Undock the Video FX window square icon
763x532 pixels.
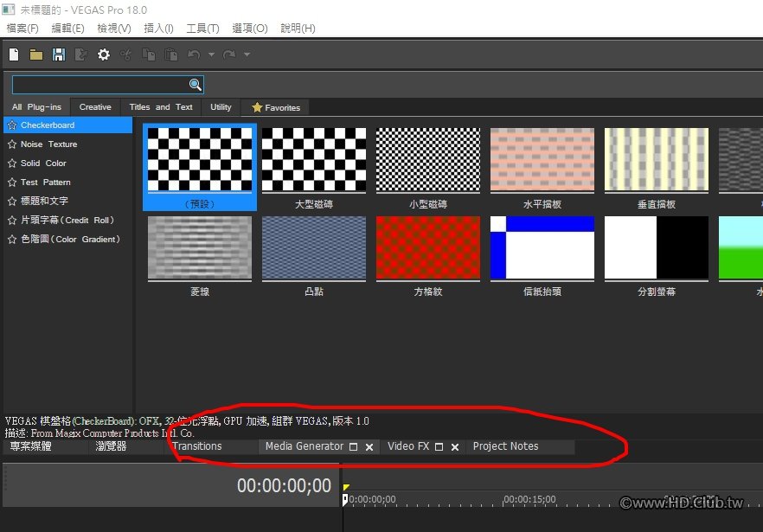[x=439, y=447]
